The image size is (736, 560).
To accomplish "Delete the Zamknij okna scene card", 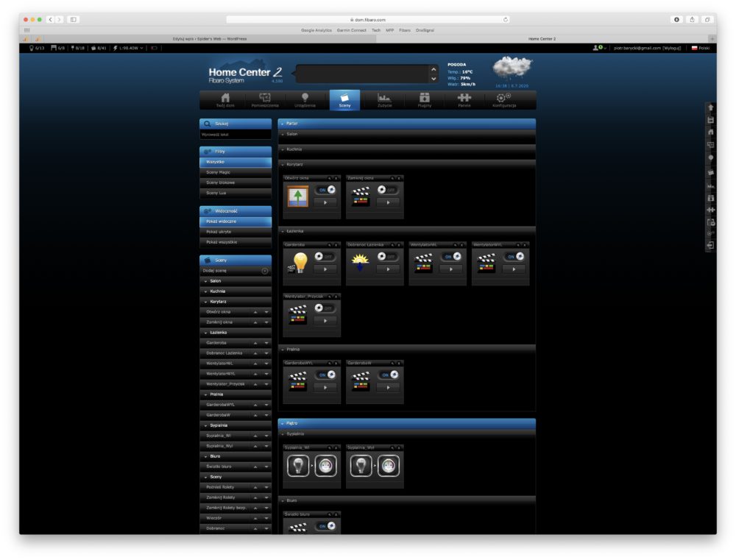I will [399, 178].
